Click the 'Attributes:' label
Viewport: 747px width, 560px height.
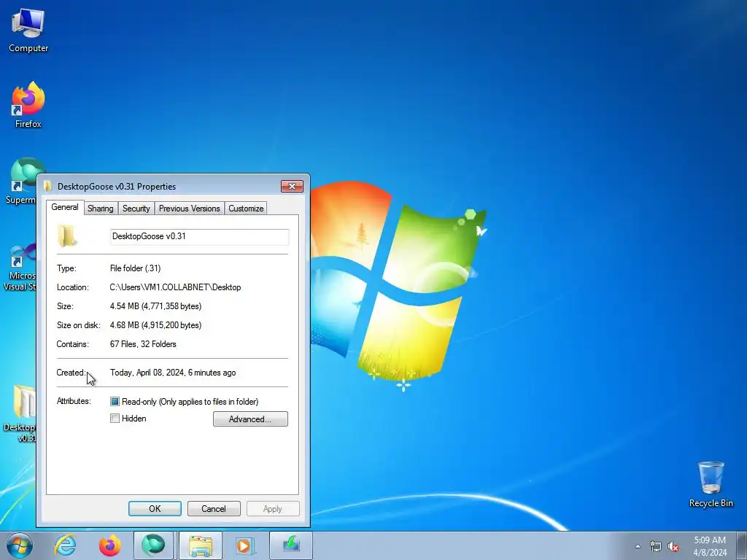pyautogui.click(x=74, y=401)
